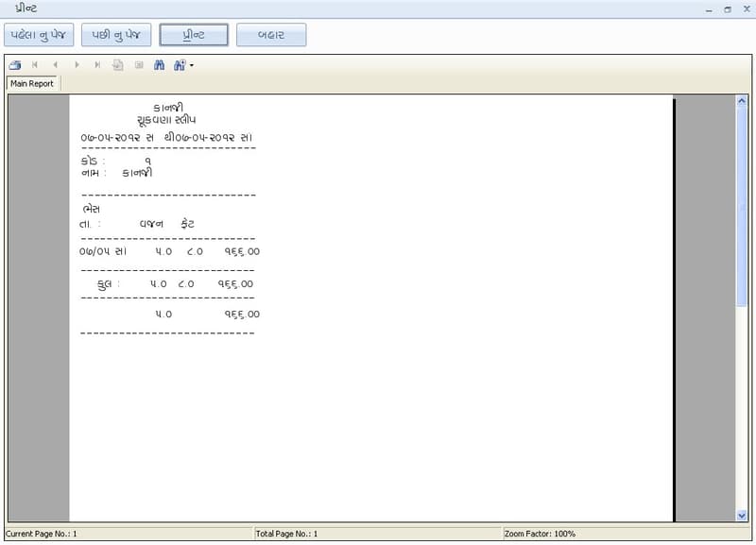Open the zoom level dropdown arrow
Image resolution: width=756 pixels, height=545 pixels.
click(x=192, y=65)
